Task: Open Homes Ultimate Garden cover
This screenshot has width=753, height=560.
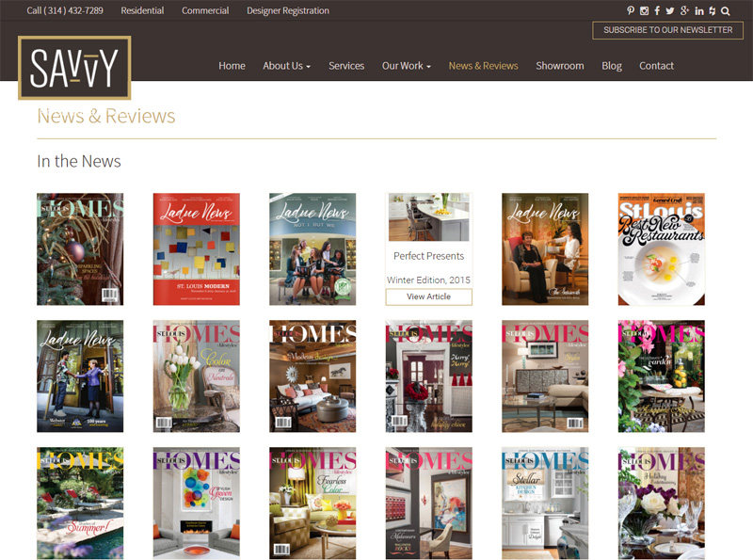Action: (x=662, y=376)
